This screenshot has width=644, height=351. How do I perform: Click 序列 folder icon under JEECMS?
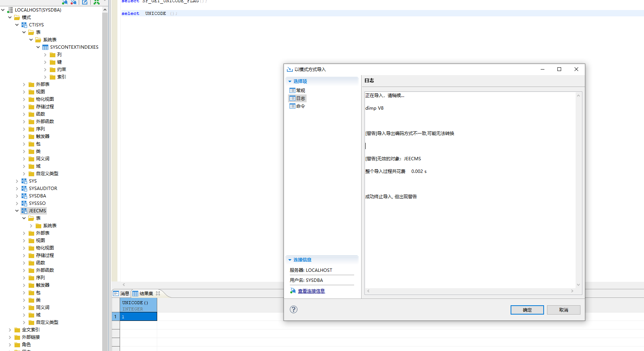click(x=31, y=278)
